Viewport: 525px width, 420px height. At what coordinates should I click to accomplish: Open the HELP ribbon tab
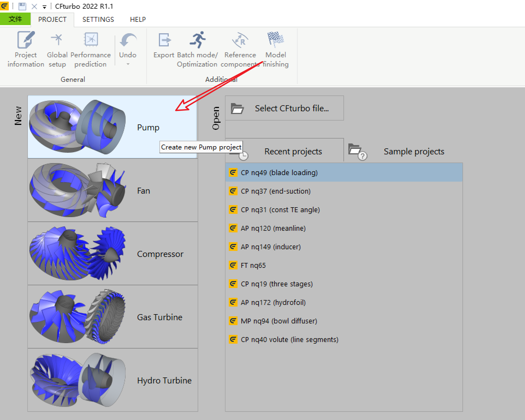point(138,20)
